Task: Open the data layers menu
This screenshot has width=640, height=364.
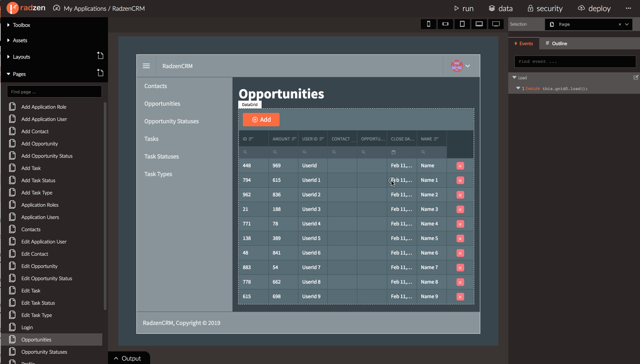Action: click(x=500, y=8)
